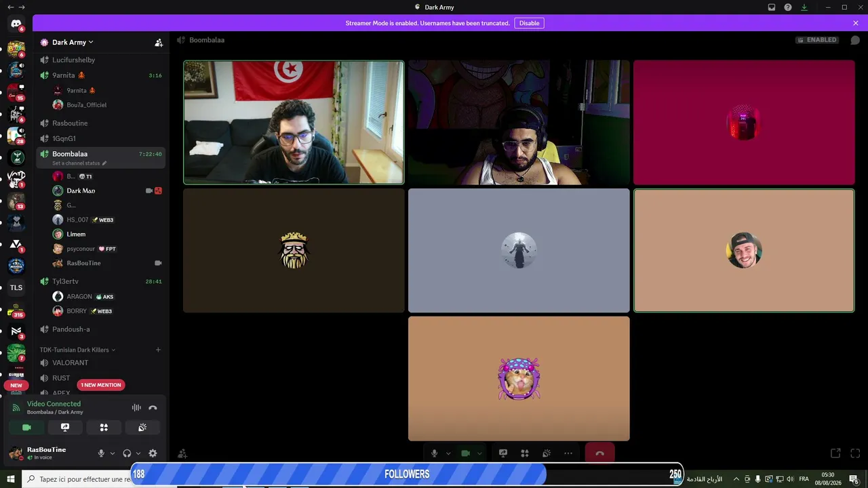Open Windows notification center
868x488 pixels.
(x=854, y=479)
